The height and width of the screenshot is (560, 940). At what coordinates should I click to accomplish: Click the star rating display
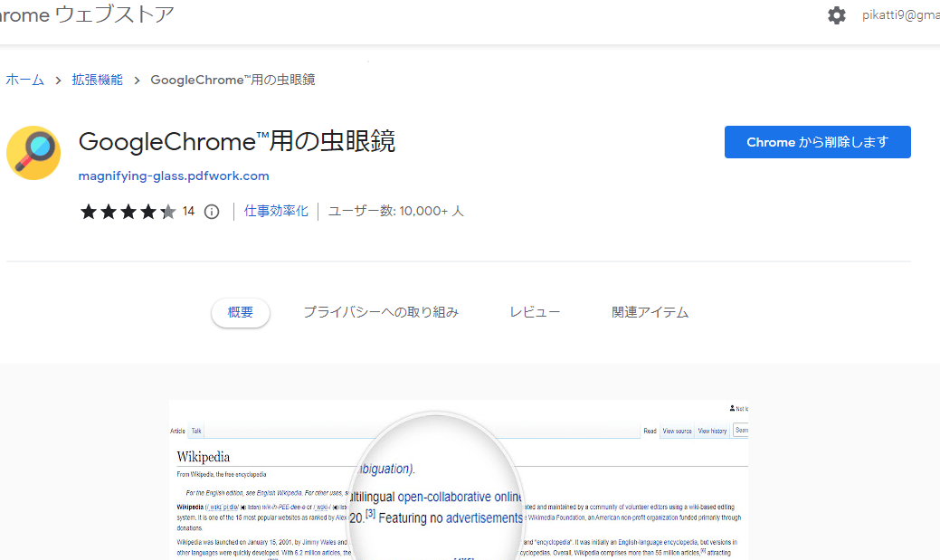[x=128, y=212]
